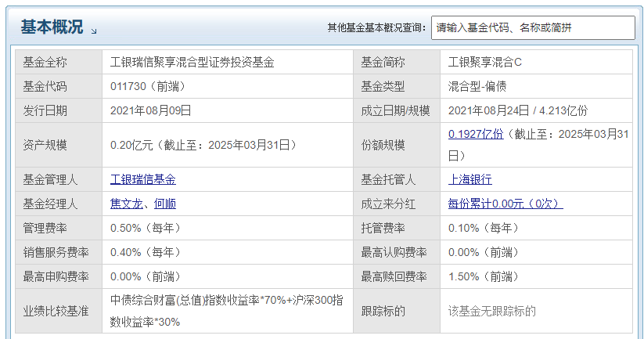The width and height of the screenshot is (644, 339).
Task: Select full name 工银瑞信聚享混合型证券投资基金
Action: point(192,63)
